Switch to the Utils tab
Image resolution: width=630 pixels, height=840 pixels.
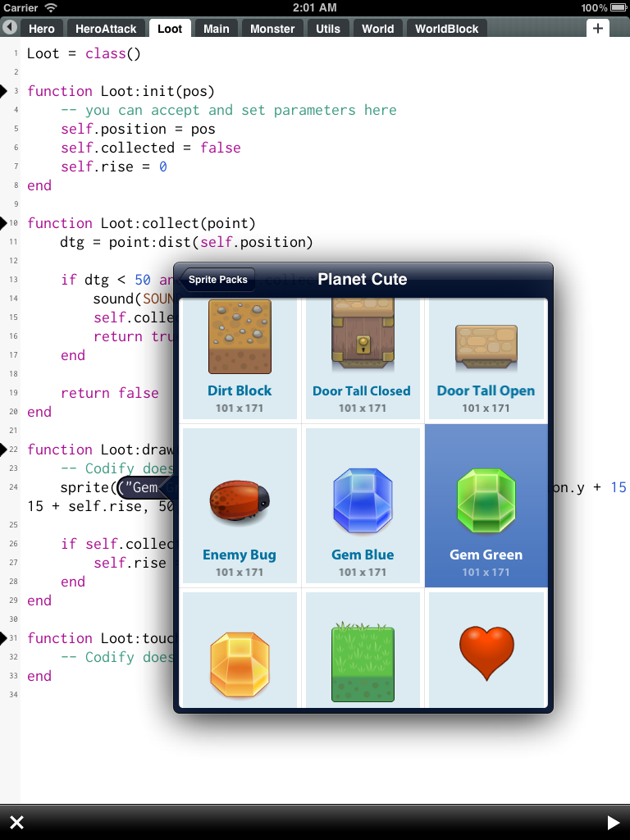(328, 29)
